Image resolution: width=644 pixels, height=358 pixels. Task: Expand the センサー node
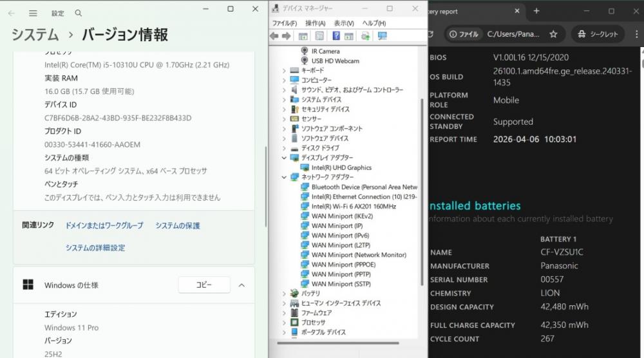pos(284,119)
